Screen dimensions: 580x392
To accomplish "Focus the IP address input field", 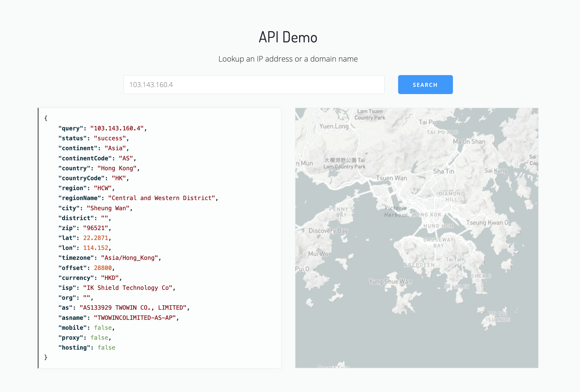I will (254, 85).
